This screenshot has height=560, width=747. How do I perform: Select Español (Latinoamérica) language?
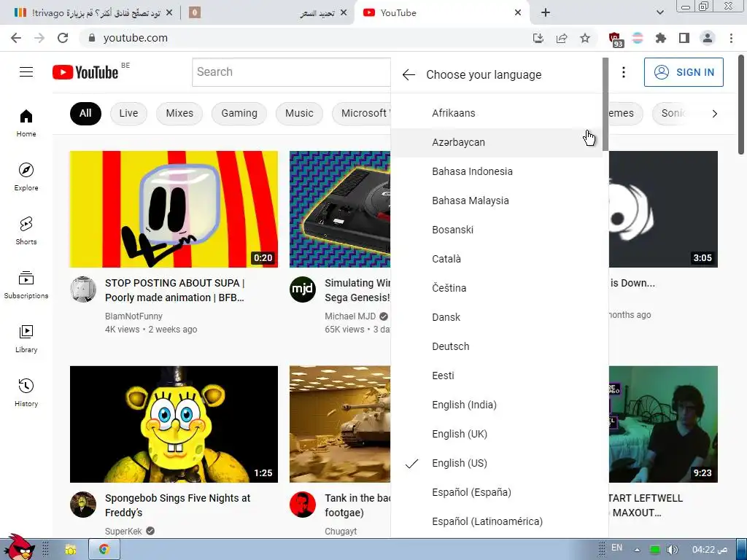coord(496,521)
